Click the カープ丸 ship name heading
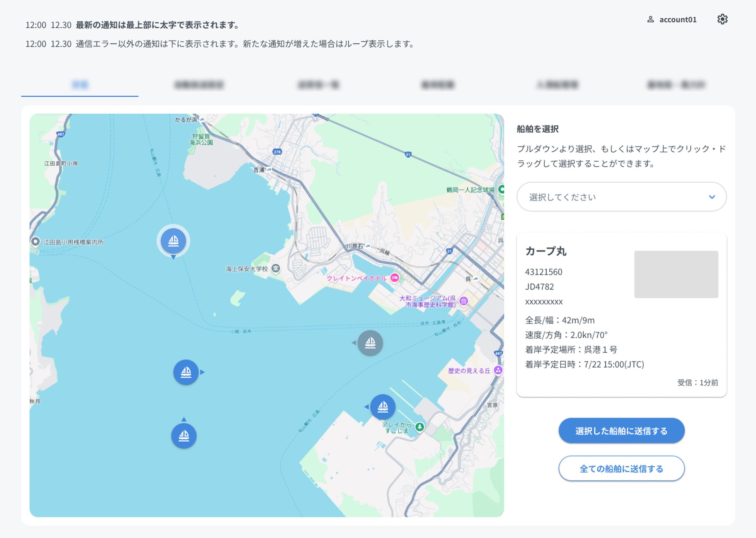Image resolution: width=756 pixels, height=538 pixels. pyautogui.click(x=546, y=251)
